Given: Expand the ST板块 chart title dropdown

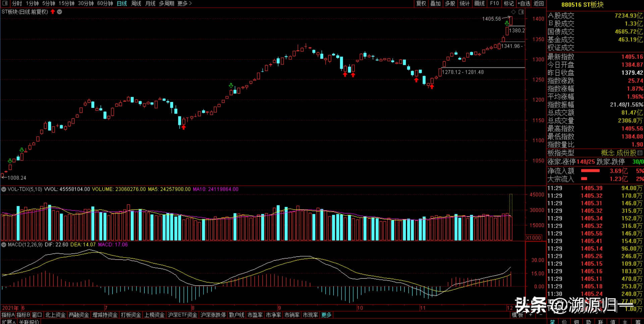Looking at the screenshot, I should point(59,12).
